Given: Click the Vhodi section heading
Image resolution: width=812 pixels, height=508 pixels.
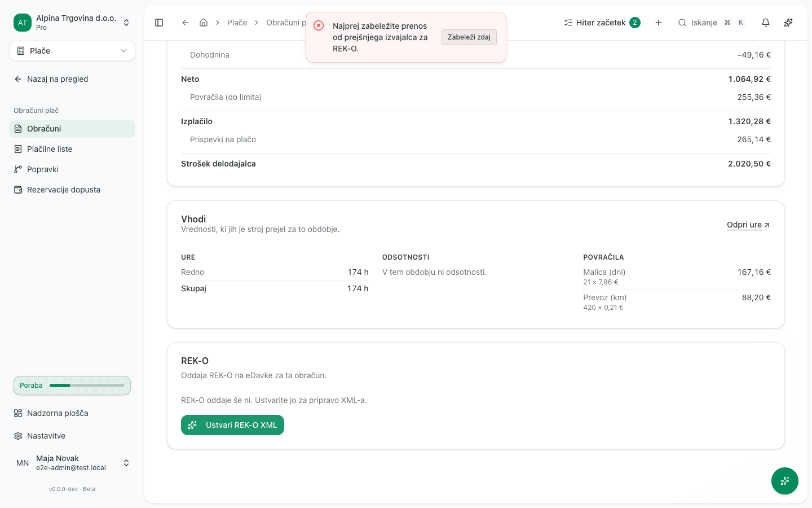Looking at the screenshot, I should pyautogui.click(x=193, y=219).
